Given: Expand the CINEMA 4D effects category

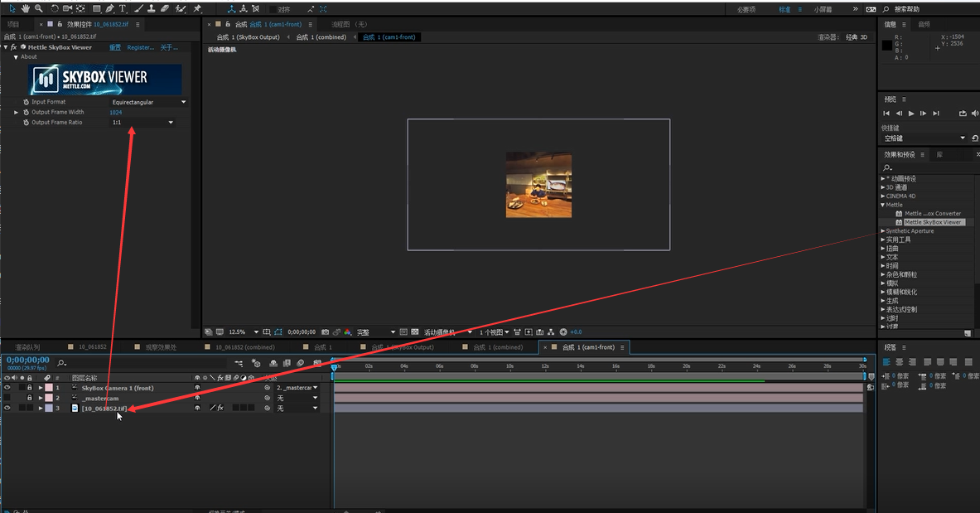Looking at the screenshot, I should pos(882,196).
